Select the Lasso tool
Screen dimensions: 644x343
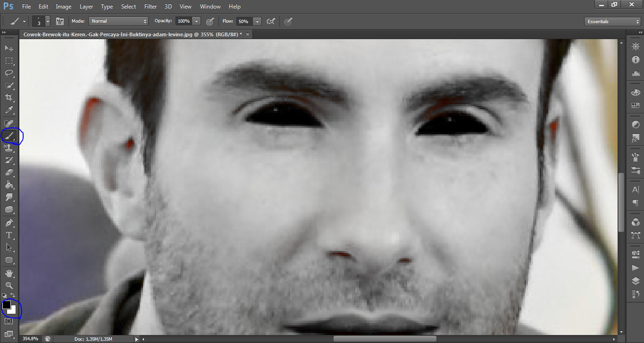click(x=9, y=73)
